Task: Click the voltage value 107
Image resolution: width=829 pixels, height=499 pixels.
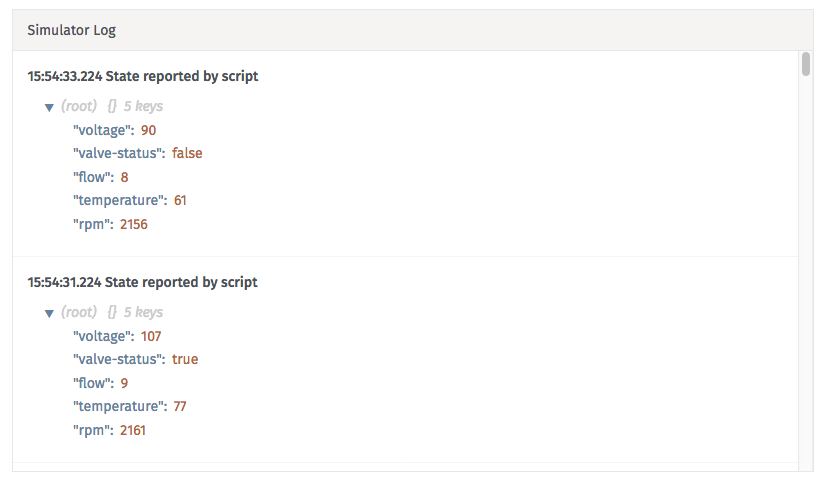Action: (151, 336)
